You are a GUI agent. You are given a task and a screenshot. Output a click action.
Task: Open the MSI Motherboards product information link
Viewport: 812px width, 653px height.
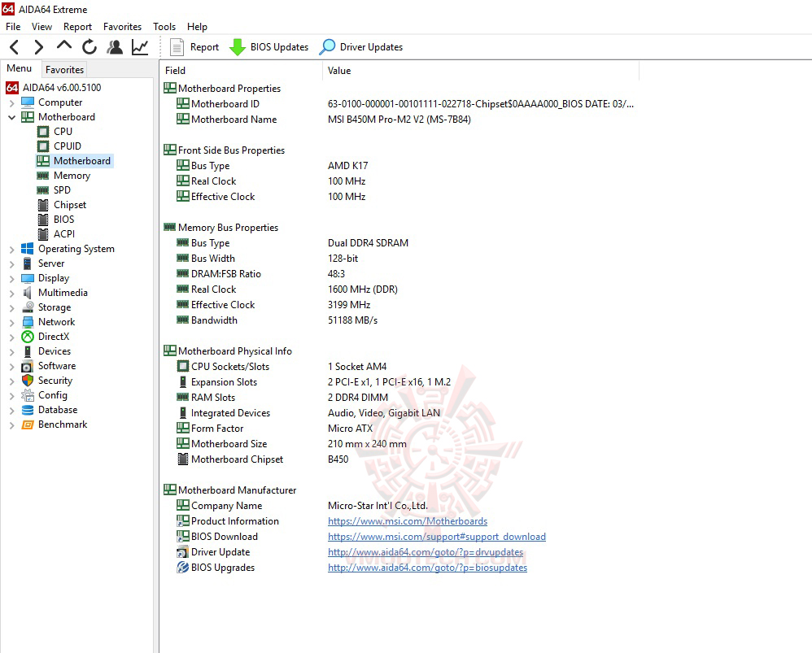tap(408, 521)
